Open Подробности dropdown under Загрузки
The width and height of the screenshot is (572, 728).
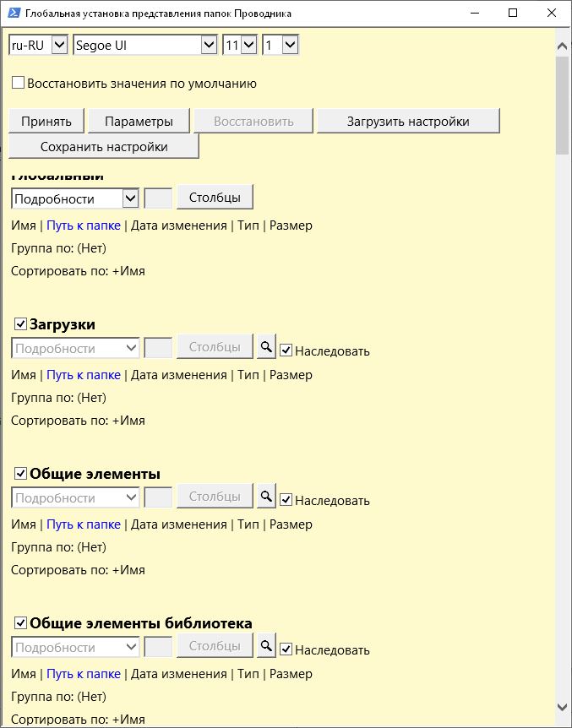[x=75, y=348]
